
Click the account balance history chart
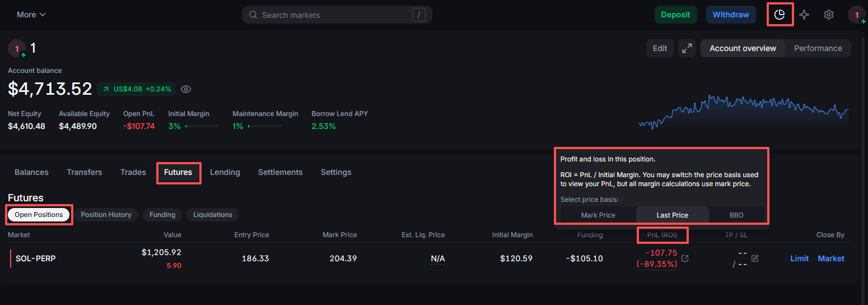(x=744, y=112)
